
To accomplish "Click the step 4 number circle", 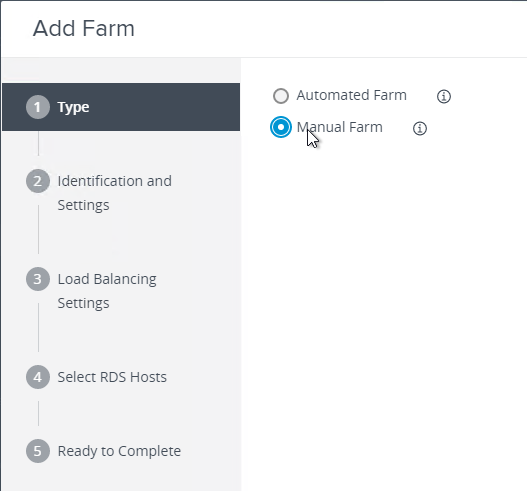I will (38, 377).
